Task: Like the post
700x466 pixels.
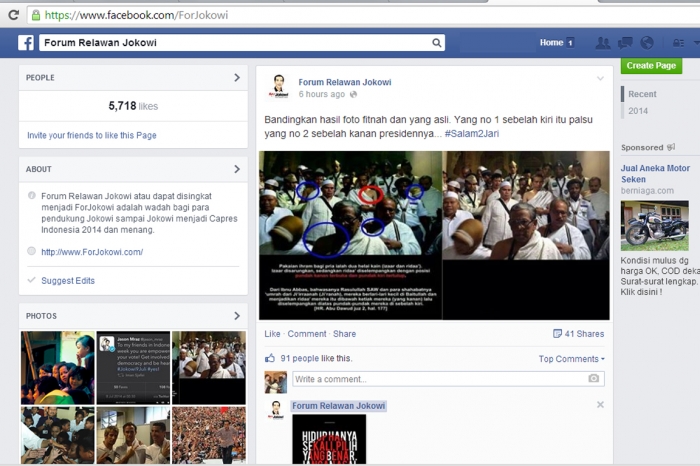Action: [272, 334]
